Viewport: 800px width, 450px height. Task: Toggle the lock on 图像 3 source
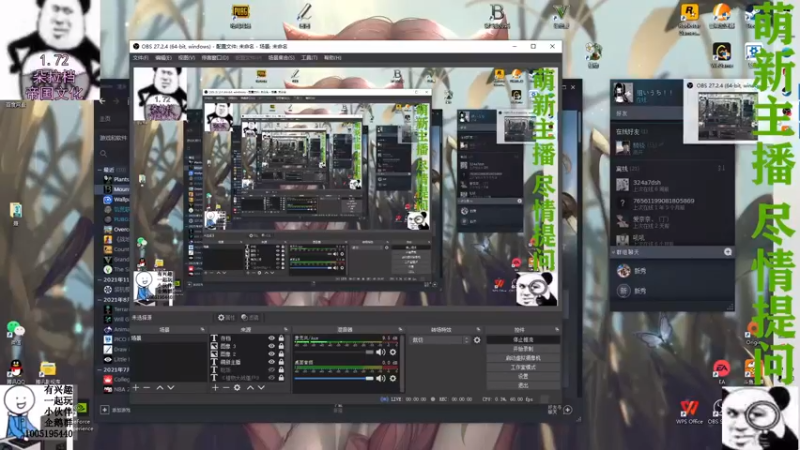tap(281, 346)
